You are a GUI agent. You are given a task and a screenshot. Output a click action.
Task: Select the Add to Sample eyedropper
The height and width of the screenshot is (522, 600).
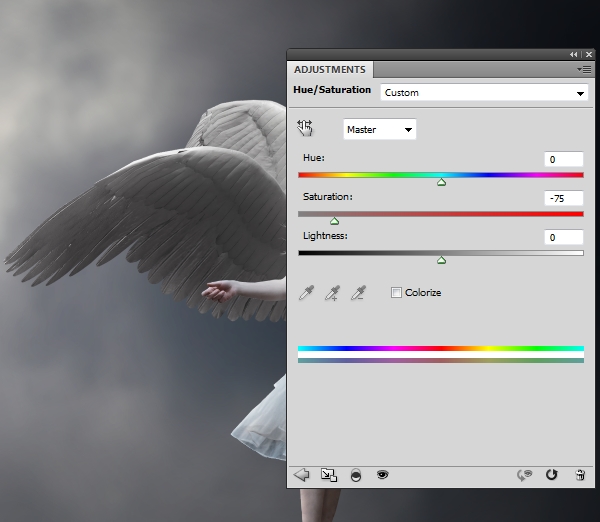[332, 293]
